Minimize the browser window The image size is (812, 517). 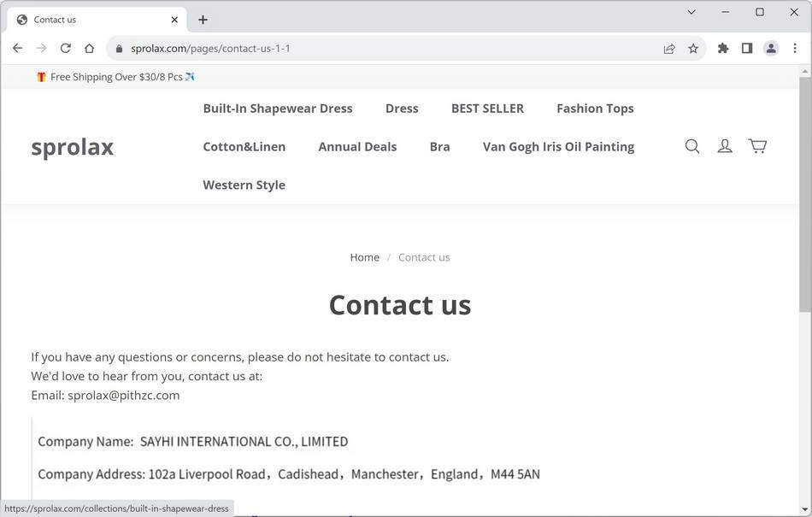click(x=726, y=12)
